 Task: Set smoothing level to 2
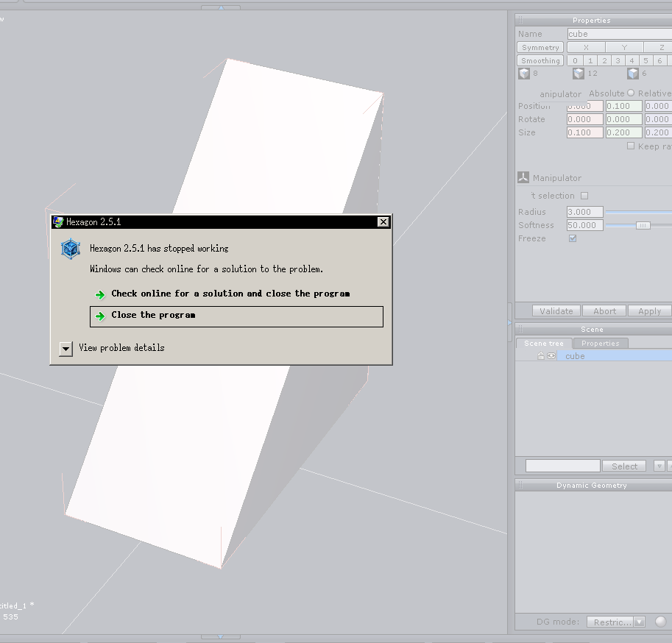pos(604,60)
